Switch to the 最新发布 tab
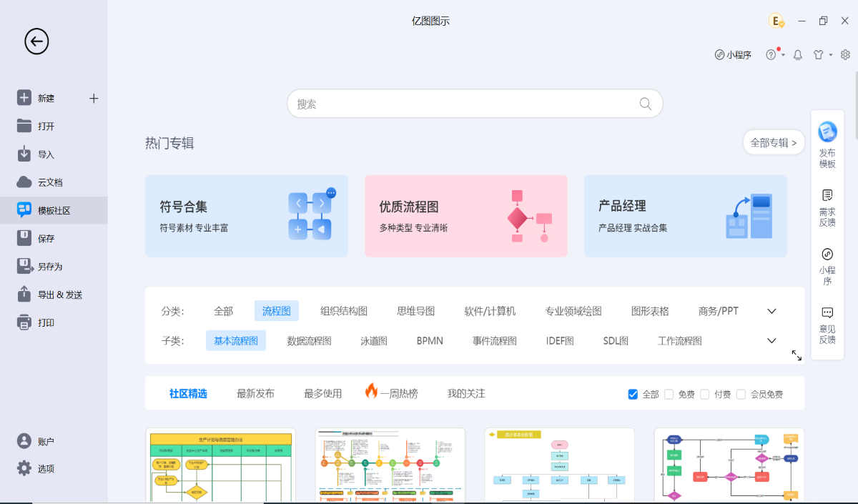858x504 pixels. pos(255,393)
